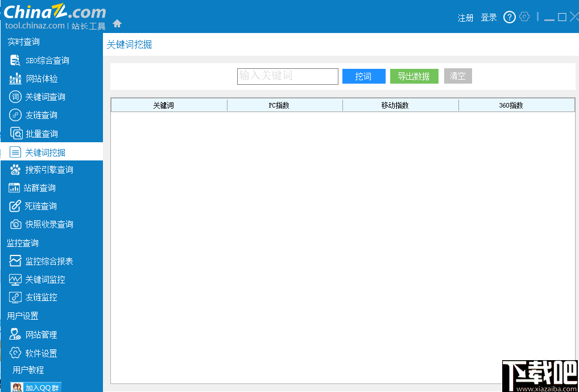The image size is (579, 392).
Task: Click the 360指数 column header
Action: click(x=516, y=105)
